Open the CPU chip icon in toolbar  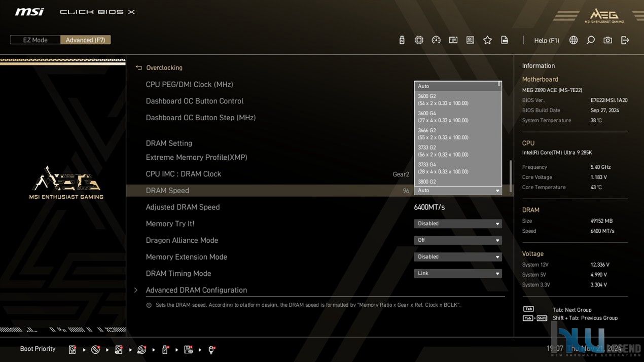[x=419, y=40]
